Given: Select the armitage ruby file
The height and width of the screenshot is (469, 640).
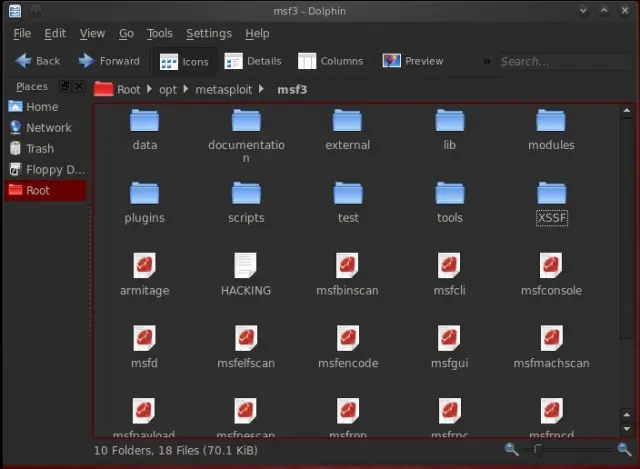Looking at the screenshot, I should click(144, 275).
